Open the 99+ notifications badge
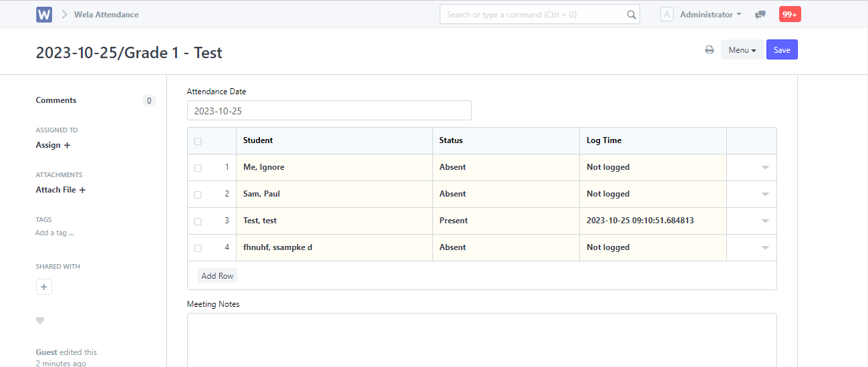Viewport: 868px width, 367px height. point(790,14)
